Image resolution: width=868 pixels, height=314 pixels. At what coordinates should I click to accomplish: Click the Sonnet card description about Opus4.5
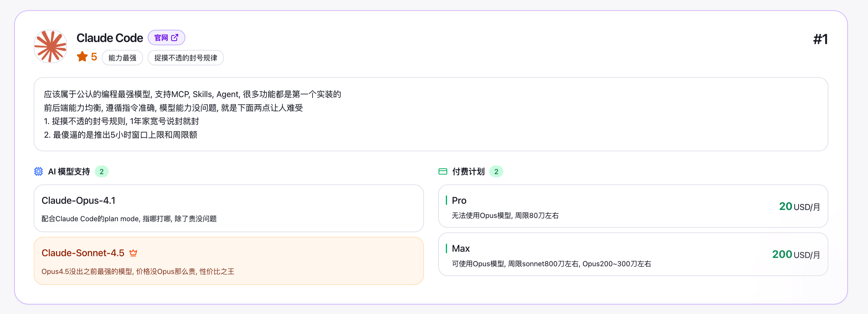138,272
